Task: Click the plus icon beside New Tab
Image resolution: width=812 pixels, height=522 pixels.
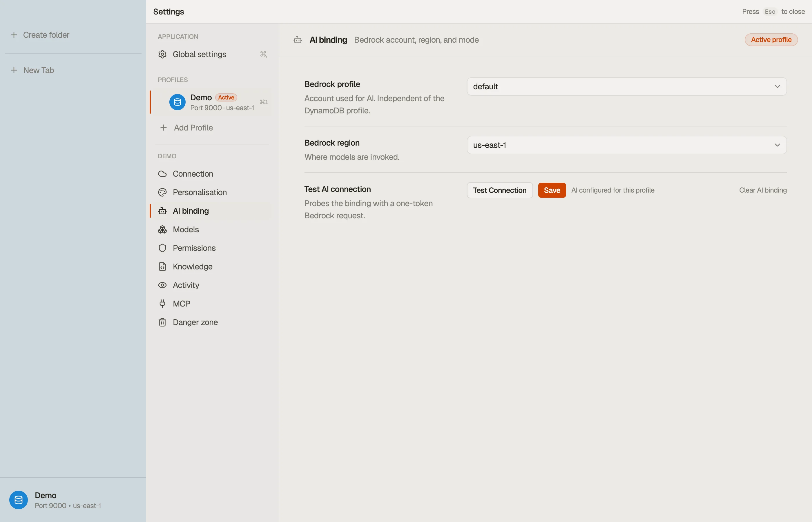Action: pos(14,70)
